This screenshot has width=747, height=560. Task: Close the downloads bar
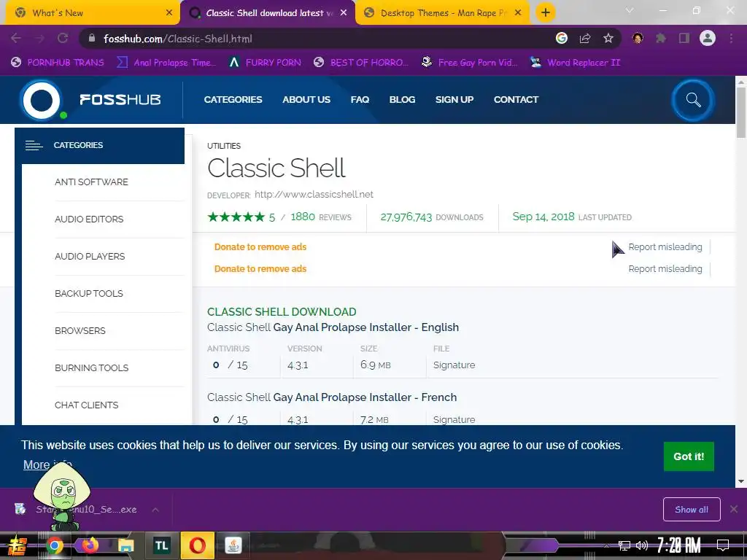coord(734,510)
